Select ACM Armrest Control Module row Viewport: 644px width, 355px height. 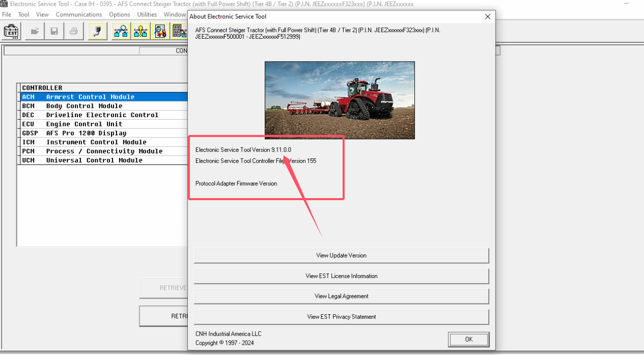coord(104,97)
